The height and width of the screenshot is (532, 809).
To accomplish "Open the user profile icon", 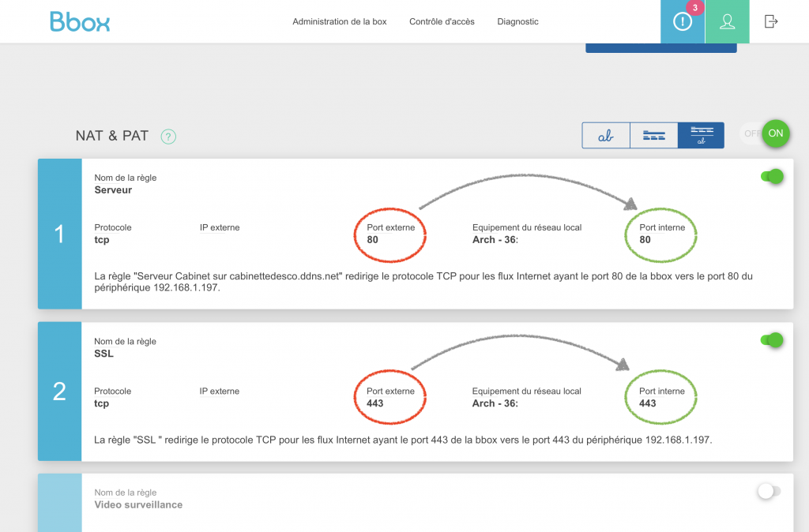I will tap(727, 22).
